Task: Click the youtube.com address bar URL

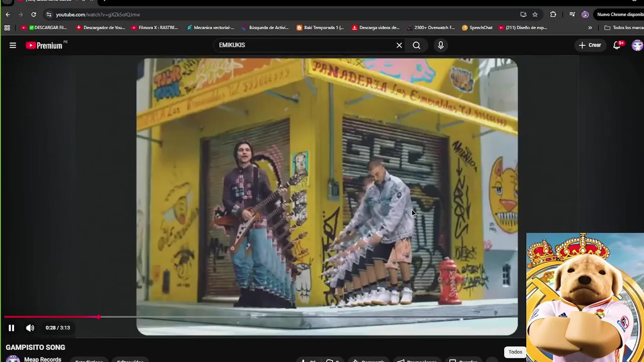Action: click(98, 15)
